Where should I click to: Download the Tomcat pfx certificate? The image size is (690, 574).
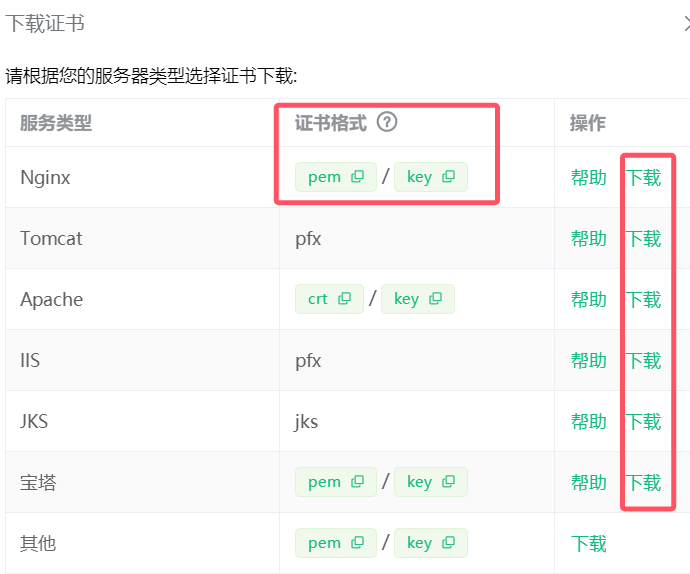(644, 239)
